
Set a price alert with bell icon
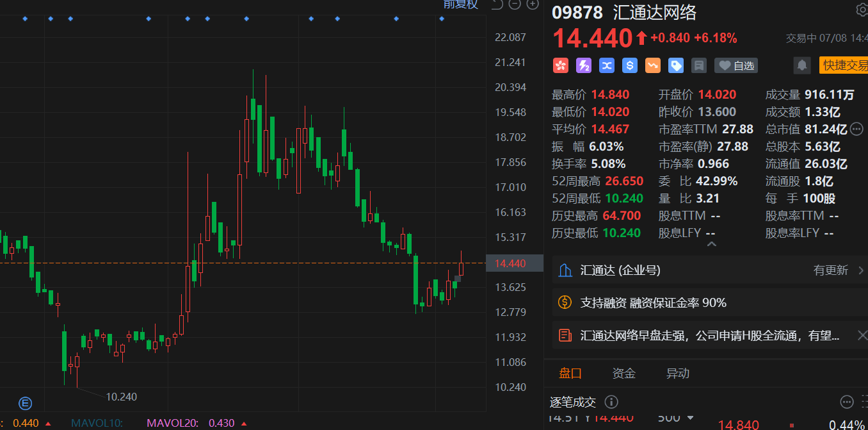801,65
